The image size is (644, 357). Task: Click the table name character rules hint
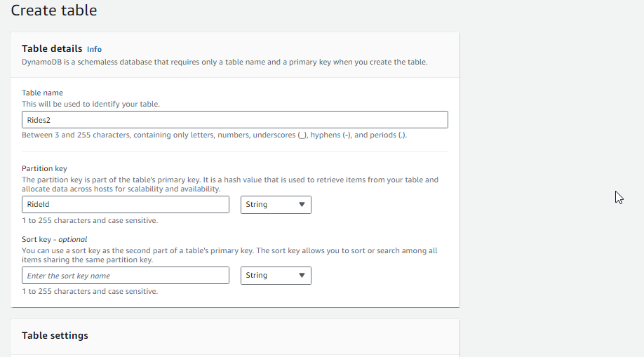pos(215,135)
